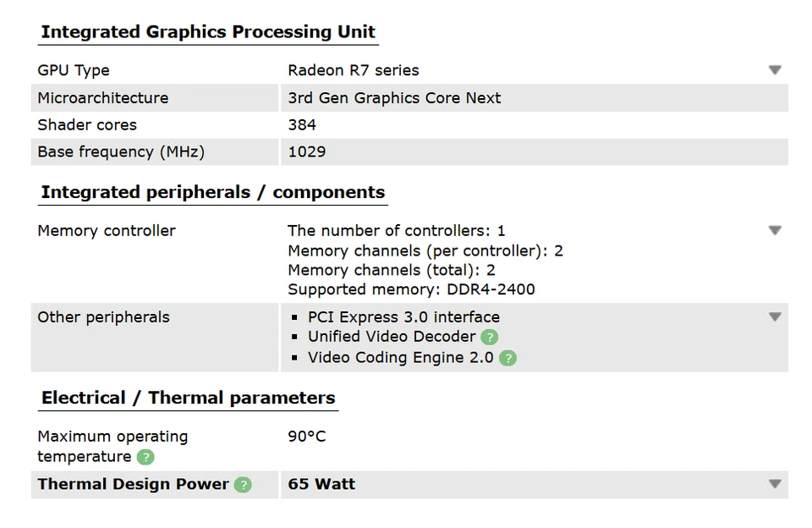Expand the Thermal Design Power row

pyautogui.click(x=775, y=484)
